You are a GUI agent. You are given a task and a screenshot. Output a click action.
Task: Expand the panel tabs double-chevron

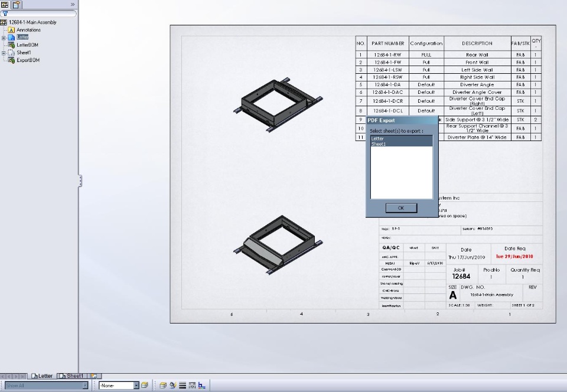[x=73, y=4]
